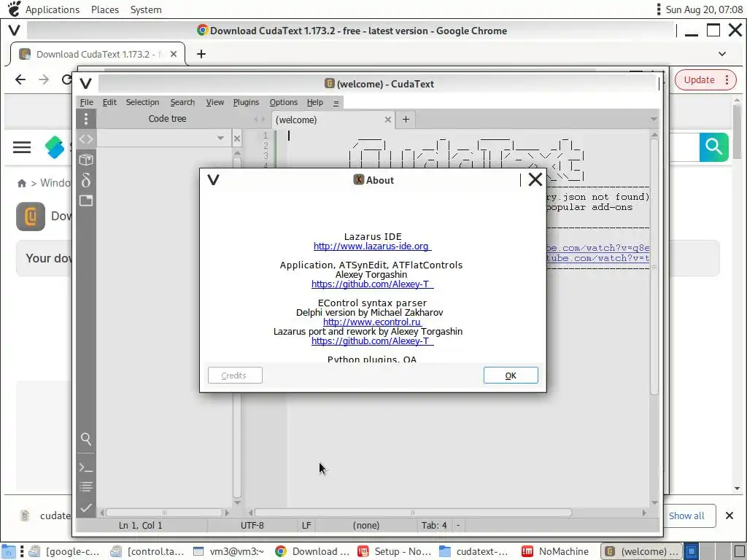Open the first github.com/Alexey-T link
This screenshot has height=560, width=747.
click(x=372, y=284)
